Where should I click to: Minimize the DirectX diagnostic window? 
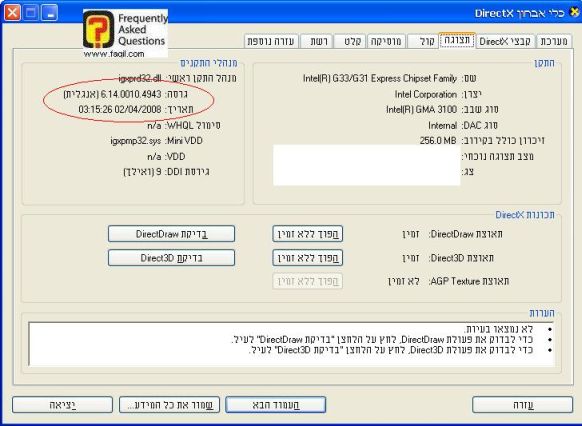coord(49,13)
